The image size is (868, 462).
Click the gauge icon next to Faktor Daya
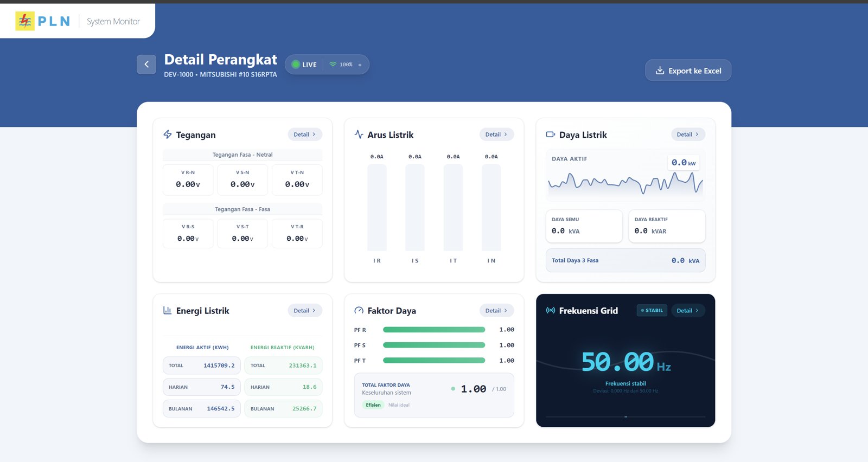click(359, 310)
